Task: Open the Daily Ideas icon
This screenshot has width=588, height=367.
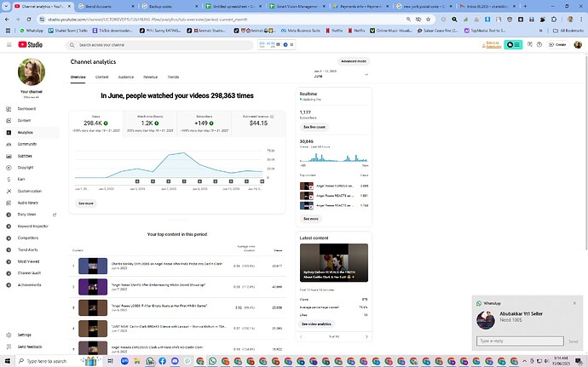Action: (x=9, y=215)
